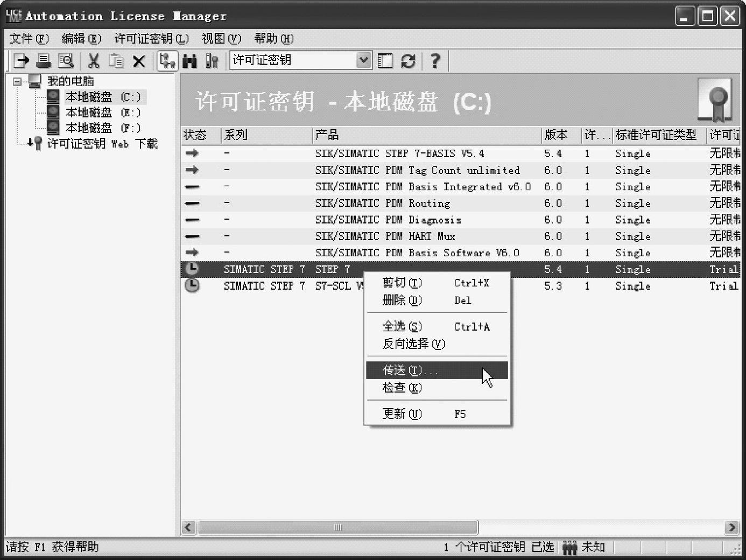This screenshot has height=560, width=746.
Task: Click the status bar text 1 个许可证密钥 已选
Action: point(499,547)
